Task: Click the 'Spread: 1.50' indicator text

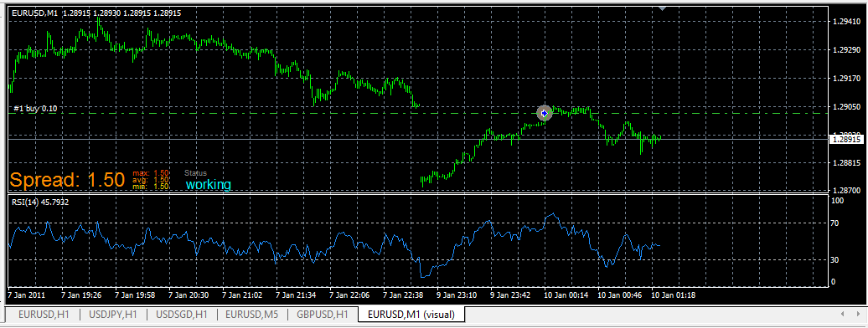Action: click(x=68, y=180)
